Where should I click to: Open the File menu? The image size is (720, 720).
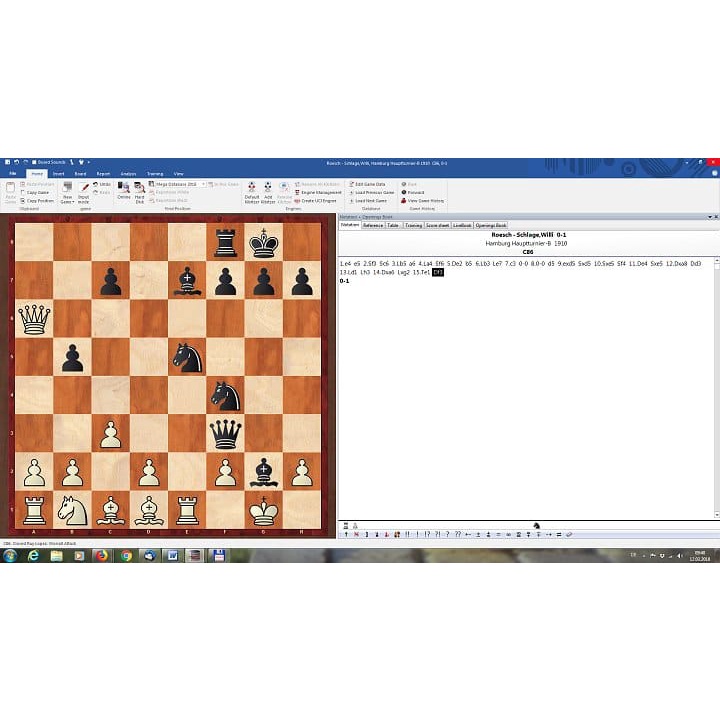(13, 174)
